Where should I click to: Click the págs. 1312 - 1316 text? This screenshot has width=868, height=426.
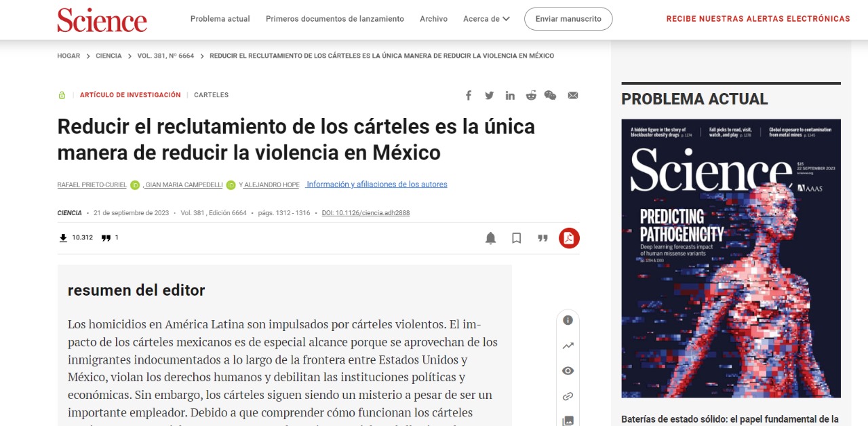(x=284, y=213)
